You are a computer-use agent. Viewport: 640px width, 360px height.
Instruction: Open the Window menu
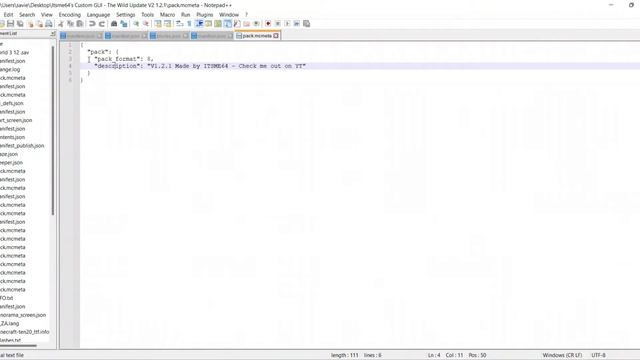click(229, 15)
